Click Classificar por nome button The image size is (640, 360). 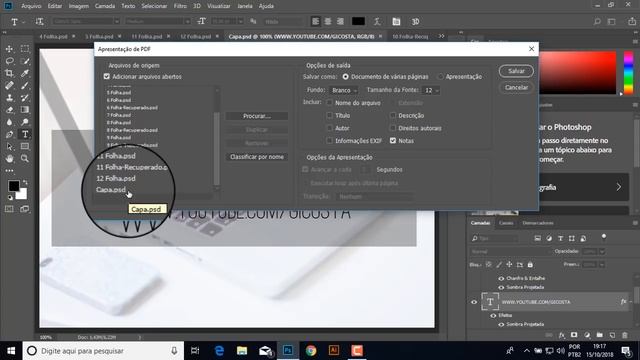click(x=257, y=157)
